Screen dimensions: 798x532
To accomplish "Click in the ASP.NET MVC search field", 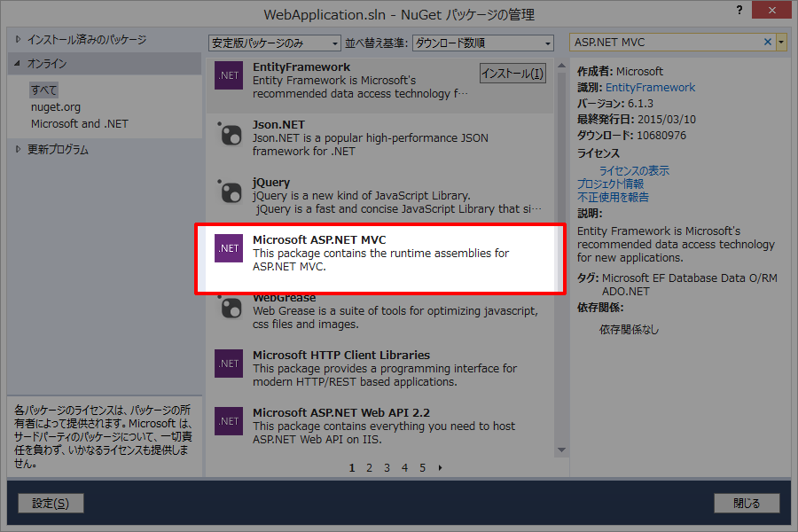I will point(665,43).
